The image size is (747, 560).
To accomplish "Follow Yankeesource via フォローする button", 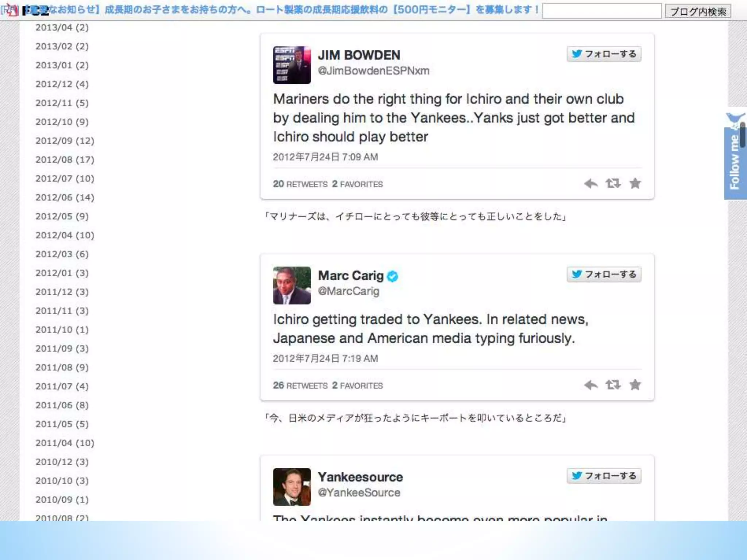I will coord(604,476).
